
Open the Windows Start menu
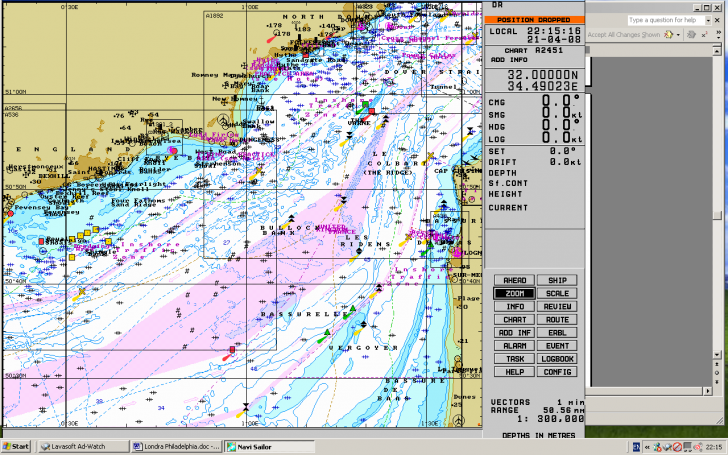[x=17, y=446]
